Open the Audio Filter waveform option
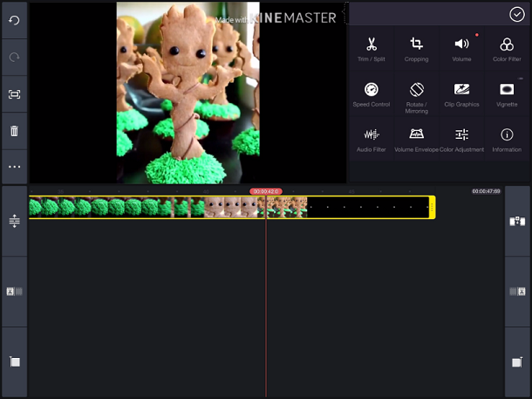Image resolution: width=532 pixels, height=399 pixels. coord(372,140)
